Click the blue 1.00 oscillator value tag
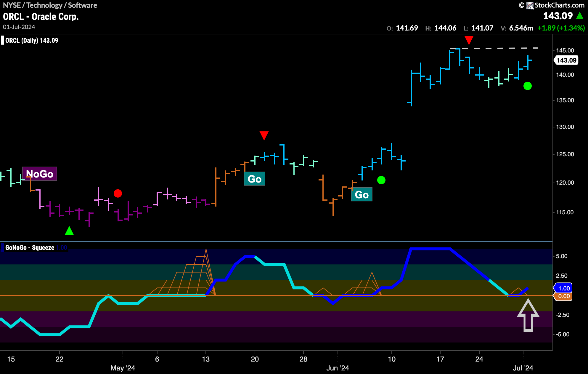588x374 pixels. tap(563, 288)
